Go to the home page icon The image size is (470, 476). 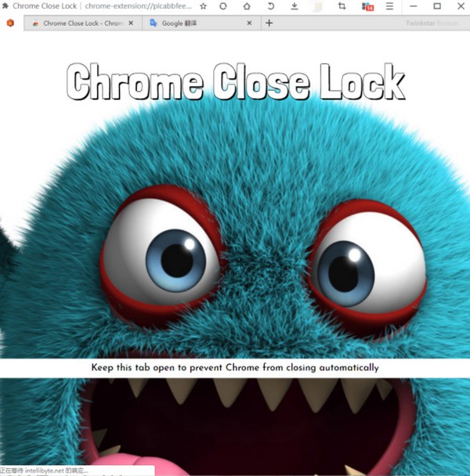click(x=247, y=6)
